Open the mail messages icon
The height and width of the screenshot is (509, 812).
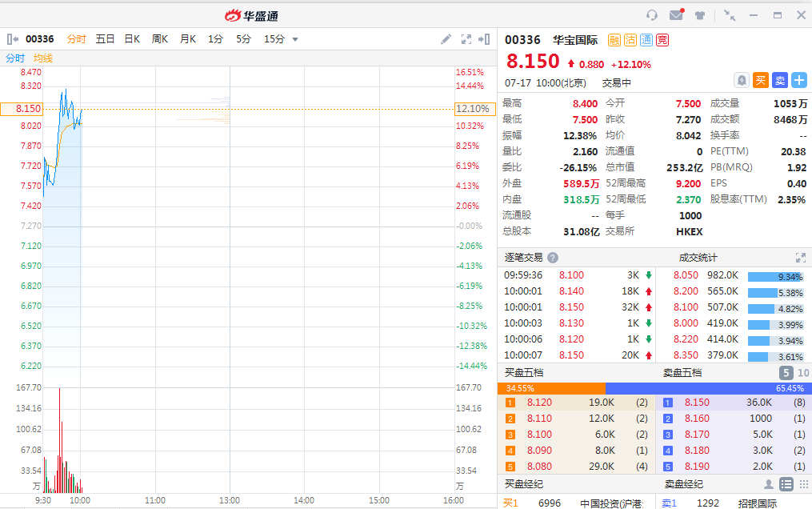pyautogui.click(x=676, y=15)
